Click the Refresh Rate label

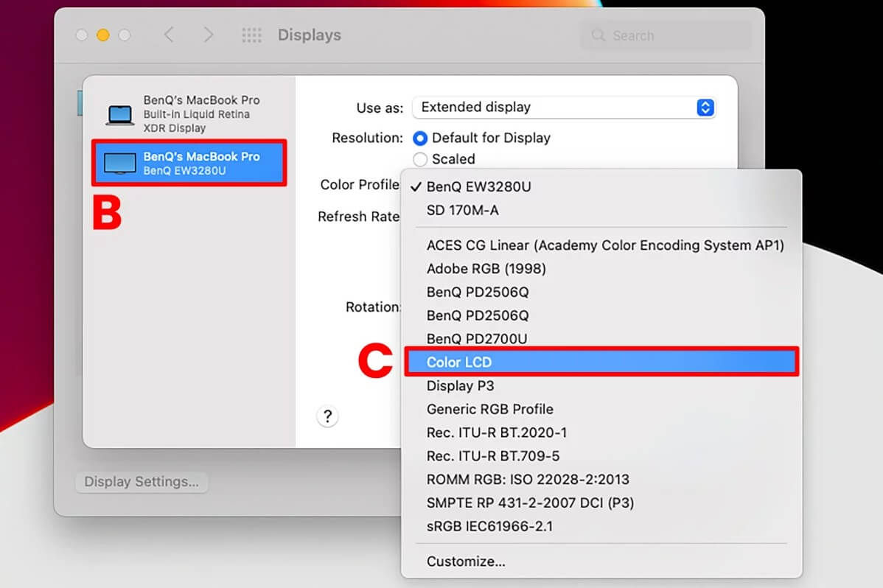(358, 217)
